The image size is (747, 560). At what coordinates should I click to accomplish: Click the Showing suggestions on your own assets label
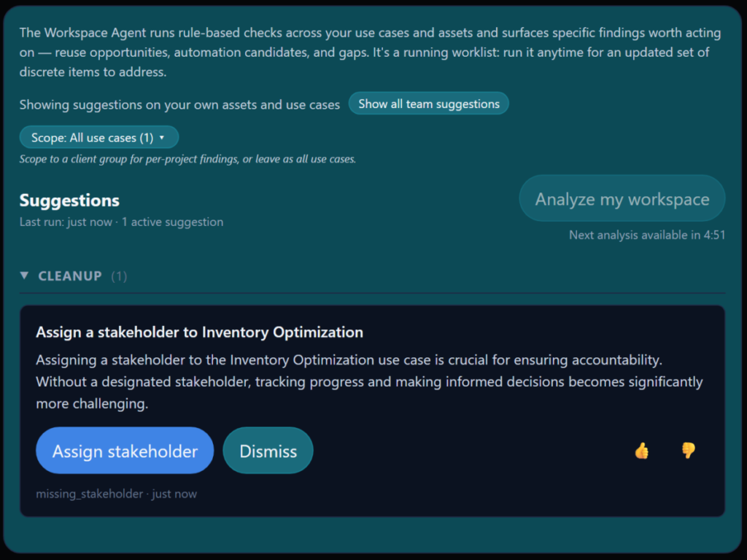[179, 104]
